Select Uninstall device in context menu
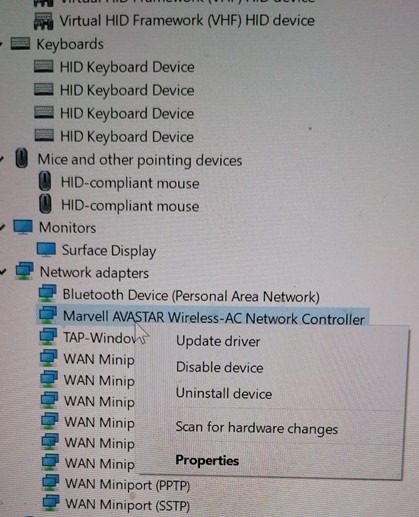This screenshot has width=419, height=517. tap(224, 394)
